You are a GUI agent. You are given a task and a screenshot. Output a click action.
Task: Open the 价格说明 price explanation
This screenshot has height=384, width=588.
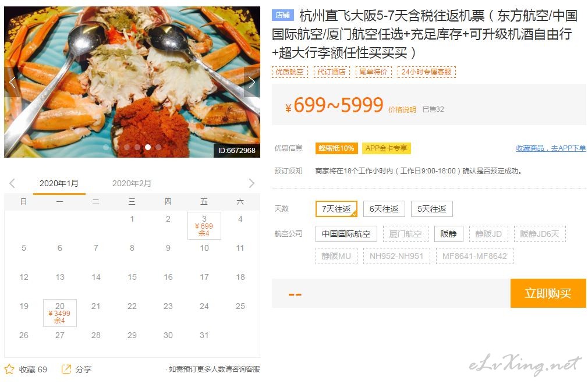tap(402, 109)
